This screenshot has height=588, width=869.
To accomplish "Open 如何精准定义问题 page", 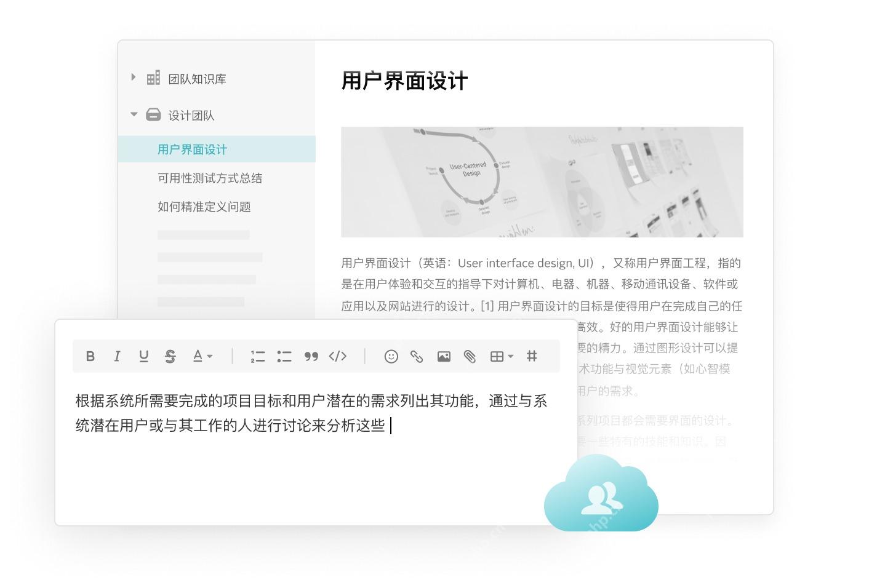I will pos(204,207).
